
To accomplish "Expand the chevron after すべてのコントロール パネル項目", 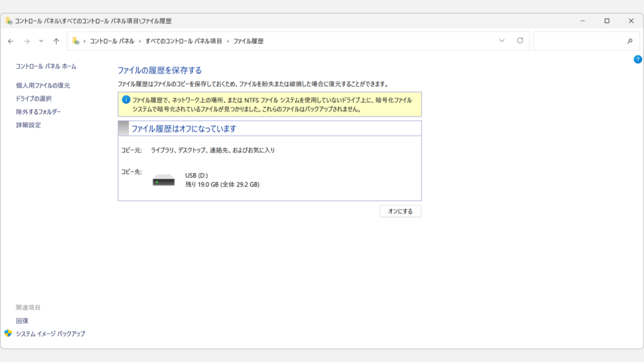I will pos(228,41).
